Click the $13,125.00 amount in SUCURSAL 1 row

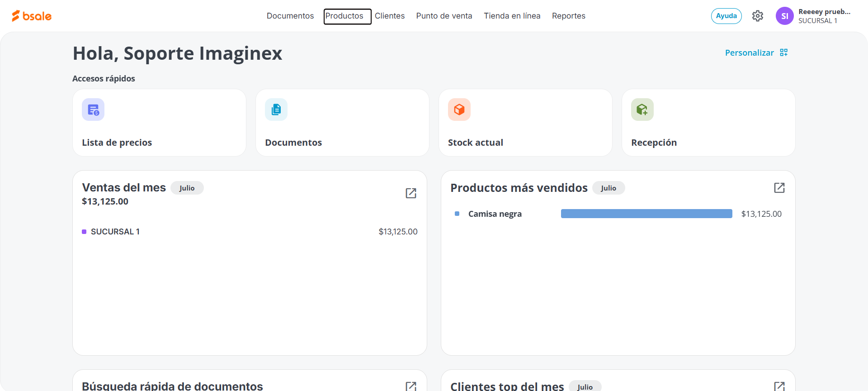(398, 232)
